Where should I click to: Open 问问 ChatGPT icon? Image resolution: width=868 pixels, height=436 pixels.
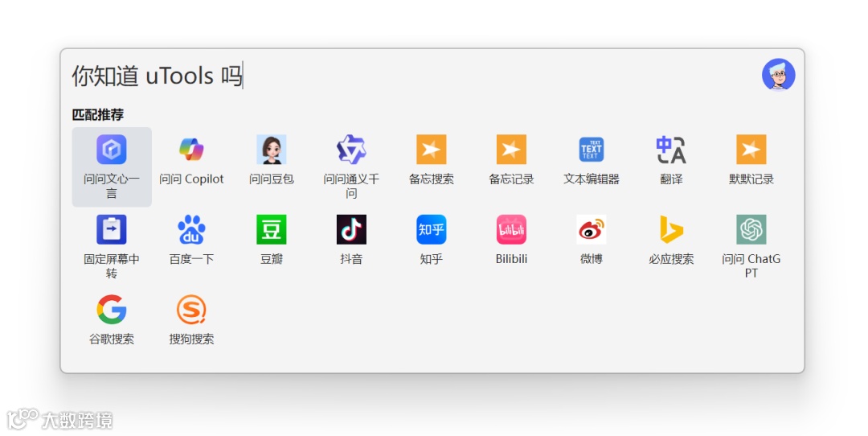coord(751,229)
